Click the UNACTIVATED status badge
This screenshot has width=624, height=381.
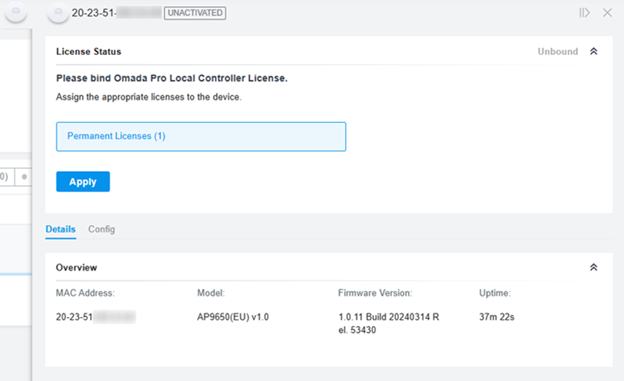[x=195, y=13]
